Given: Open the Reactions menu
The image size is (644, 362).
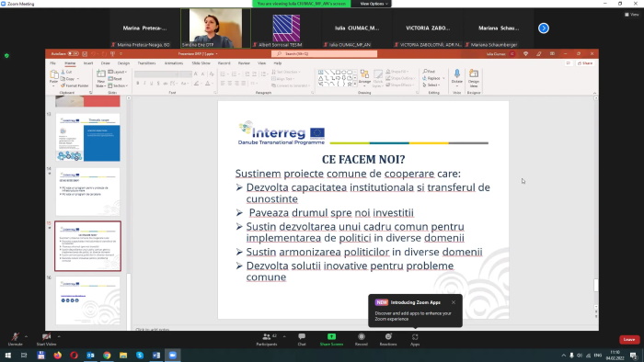Looking at the screenshot, I should tap(388, 339).
